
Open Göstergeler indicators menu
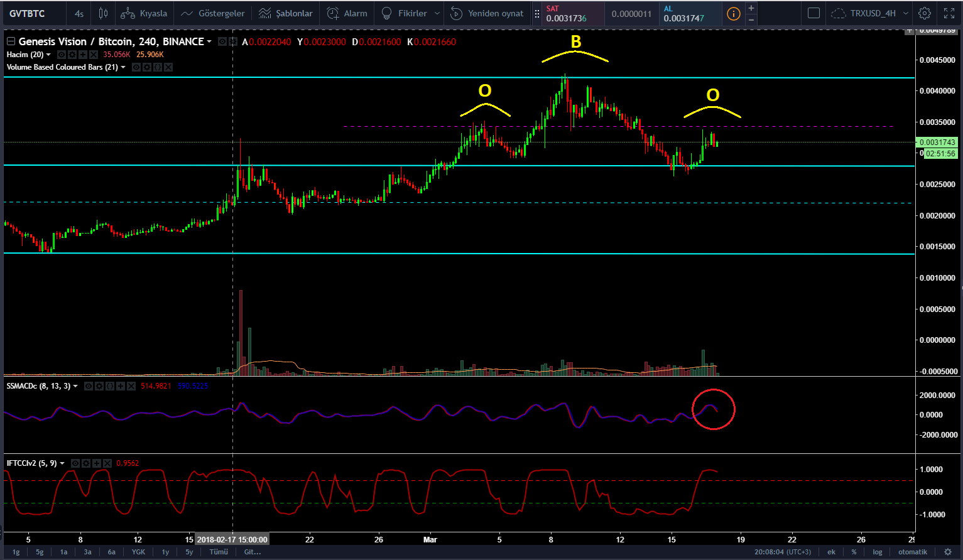tap(212, 13)
